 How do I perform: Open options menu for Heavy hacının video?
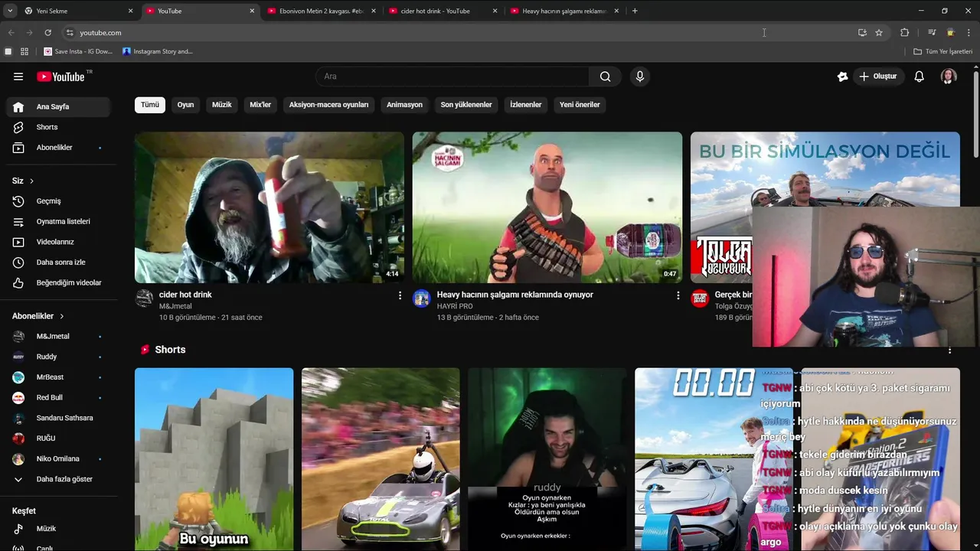click(678, 295)
